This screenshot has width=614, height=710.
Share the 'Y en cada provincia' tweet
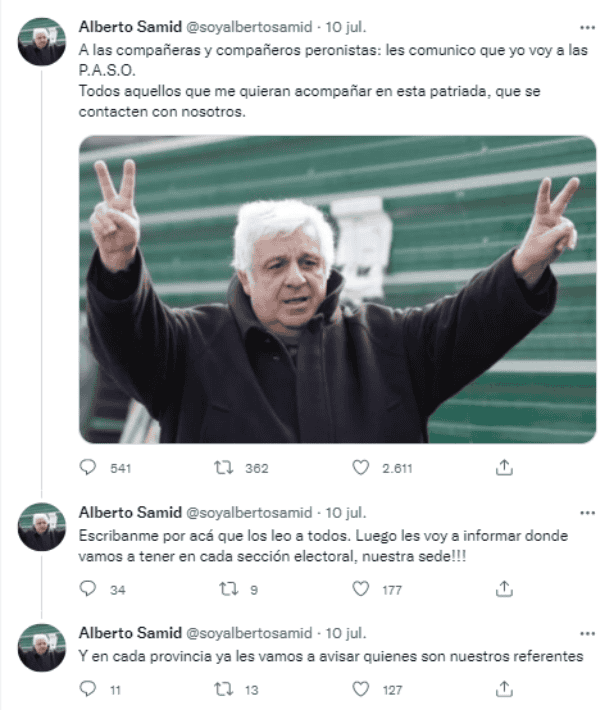[504, 689]
